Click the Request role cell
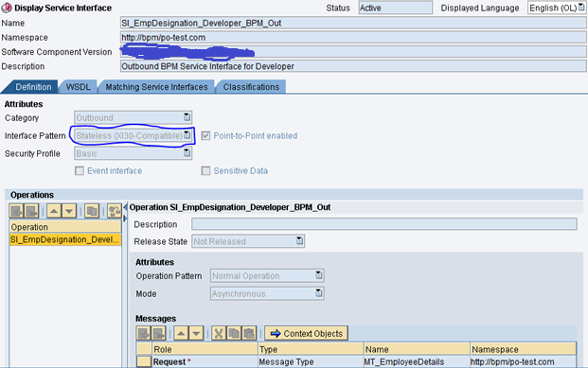Screen dimensions: 588x368 [x=205, y=361]
